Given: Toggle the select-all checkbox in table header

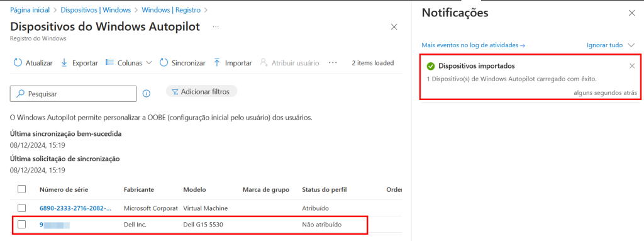Looking at the screenshot, I should pos(22,189).
